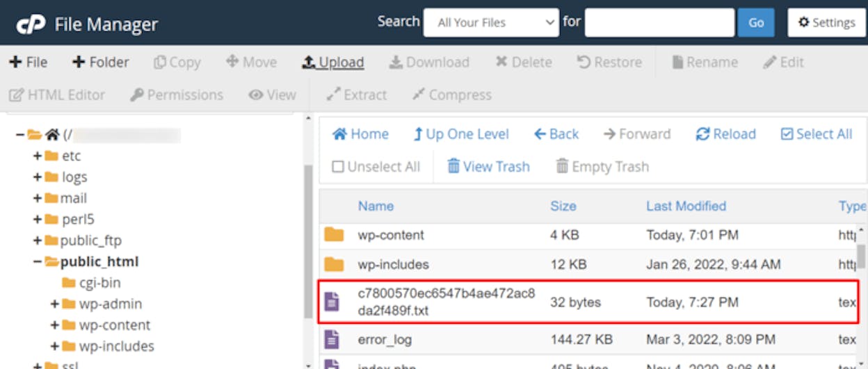Image resolution: width=868 pixels, height=369 pixels.
Task: Tick Unselect All checkbox
Action: click(x=376, y=167)
